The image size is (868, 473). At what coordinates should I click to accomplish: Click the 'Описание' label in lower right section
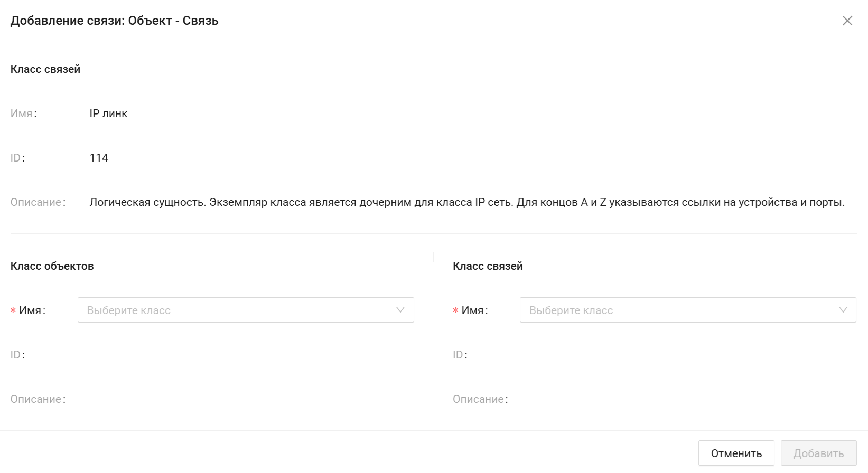(479, 399)
